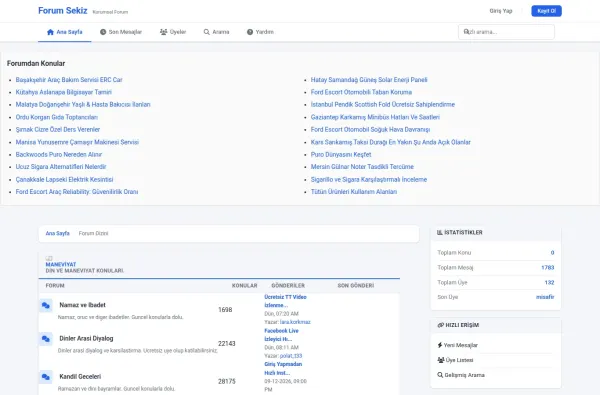Click the Toplam Mesaj value 1783
This screenshot has height=395, width=600.
pos(548,267)
